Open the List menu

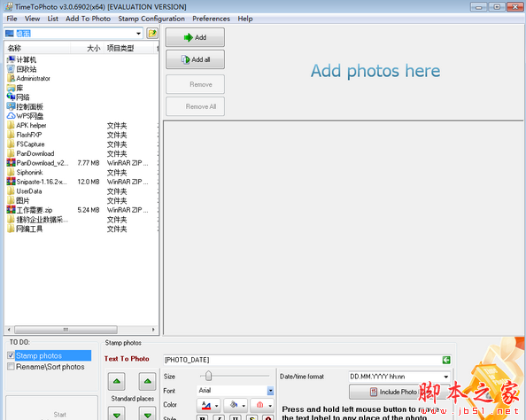pos(52,19)
